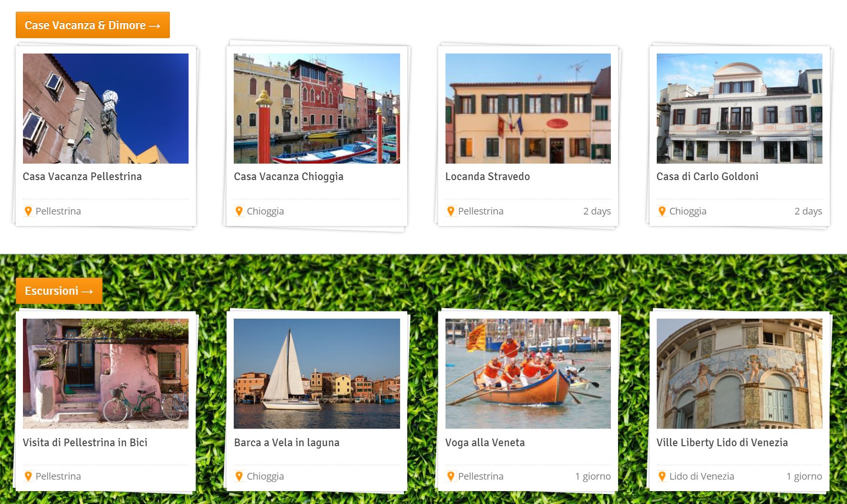Open Casa Vacanza Chioggia title link
847x504 pixels.
pyautogui.click(x=289, y=177)
